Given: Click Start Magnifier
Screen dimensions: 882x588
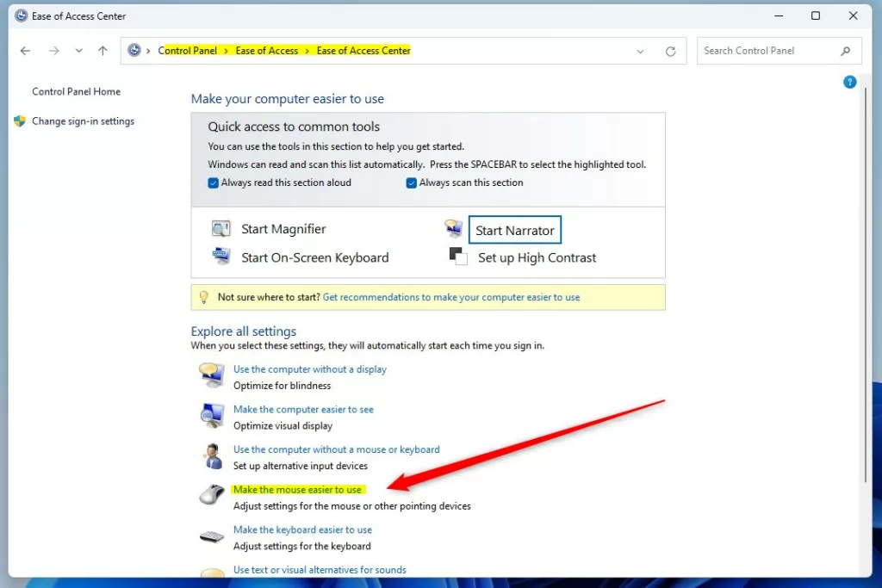Looking at the screenshot, I should tap(283, 229).
